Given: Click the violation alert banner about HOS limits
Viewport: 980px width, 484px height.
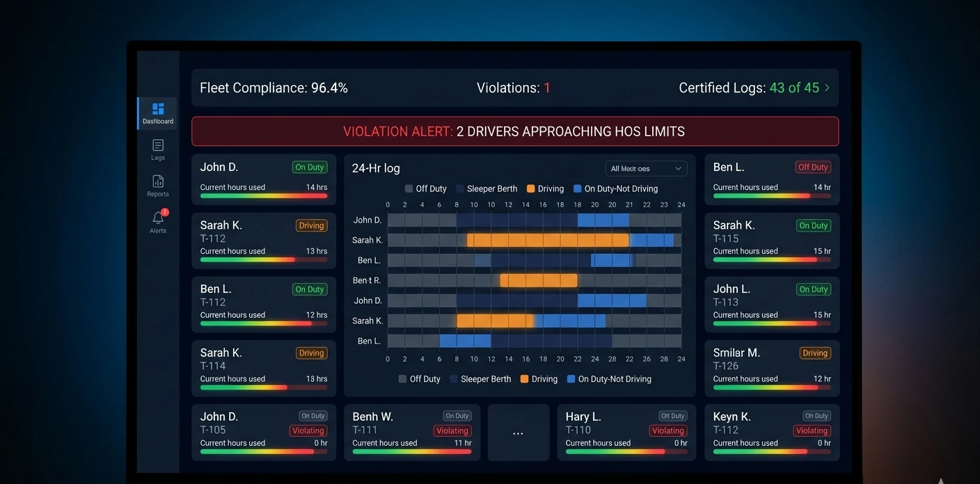Looking at the screenshot, I should 516,131.
